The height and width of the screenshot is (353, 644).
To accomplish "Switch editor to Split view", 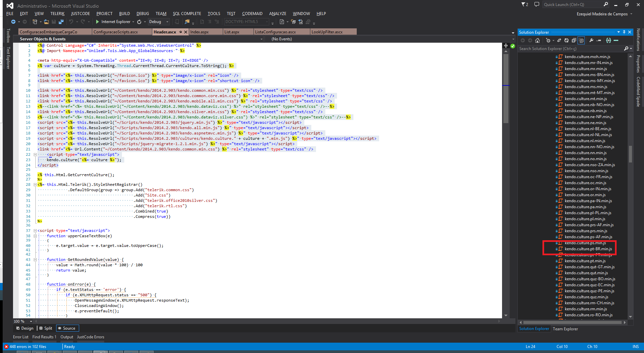I will (46, 328).
